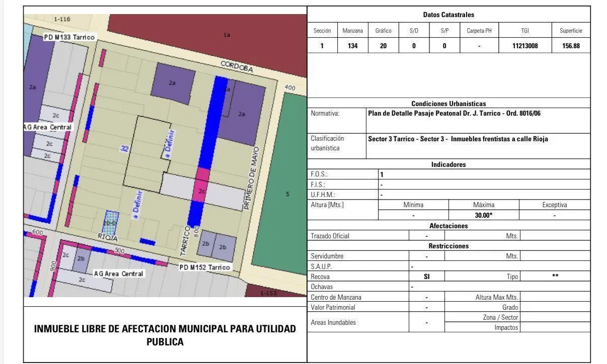This screenshot has width=607, height=364.
Task: Click the 'PD M152 Tarrico' map label
Action: pos(205,267)
